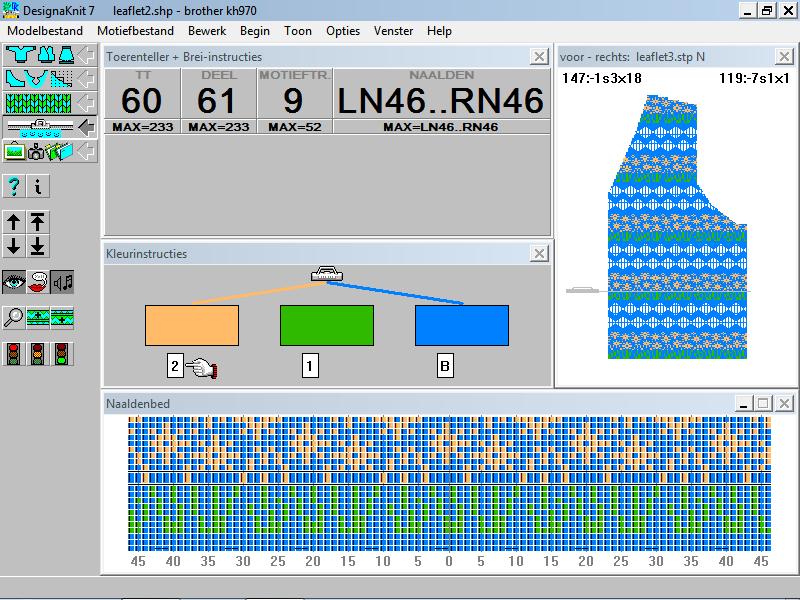Click the down arrow to bottom line icon
The image size is (800, 600).
tap(38, 246)
